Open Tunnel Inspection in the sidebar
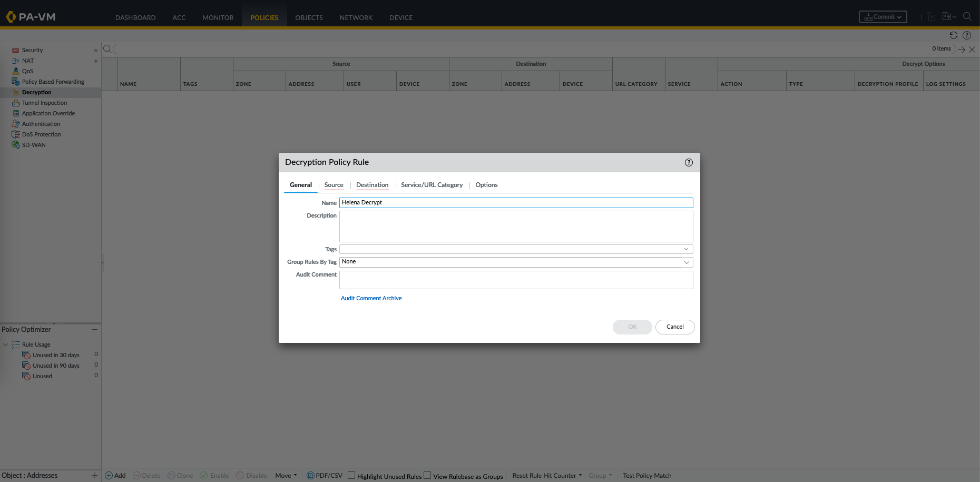Image resolution: width=980 pixels, height=482 pixels. [44, 103]
